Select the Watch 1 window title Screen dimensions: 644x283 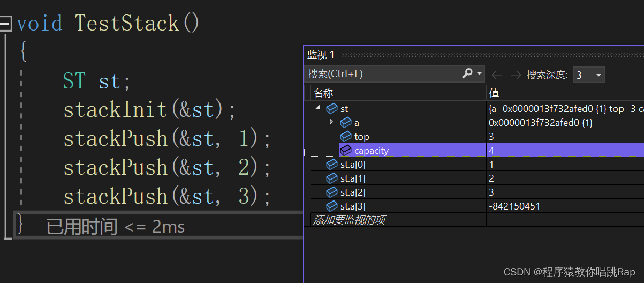321,55
